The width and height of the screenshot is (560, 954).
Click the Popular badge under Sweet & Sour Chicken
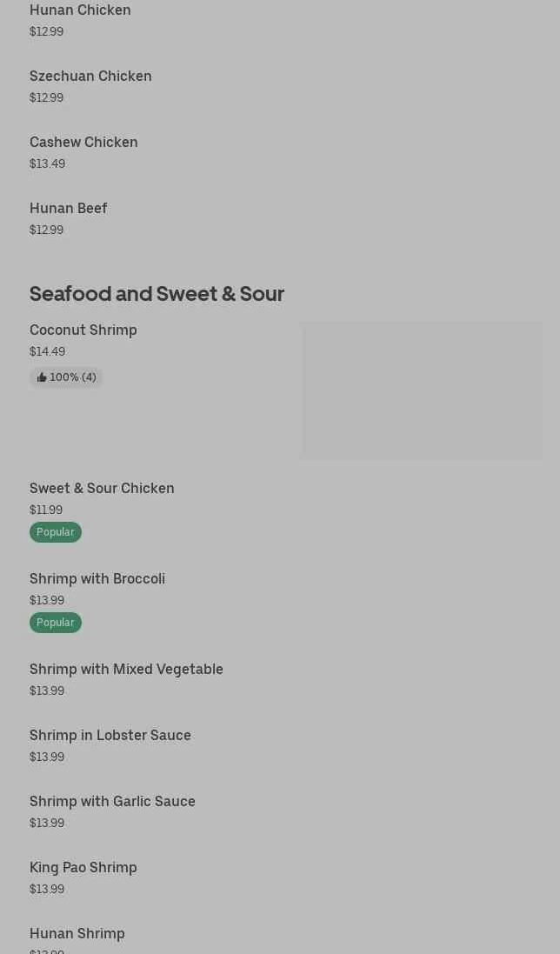pyautogui.click(x=56, y=532)
